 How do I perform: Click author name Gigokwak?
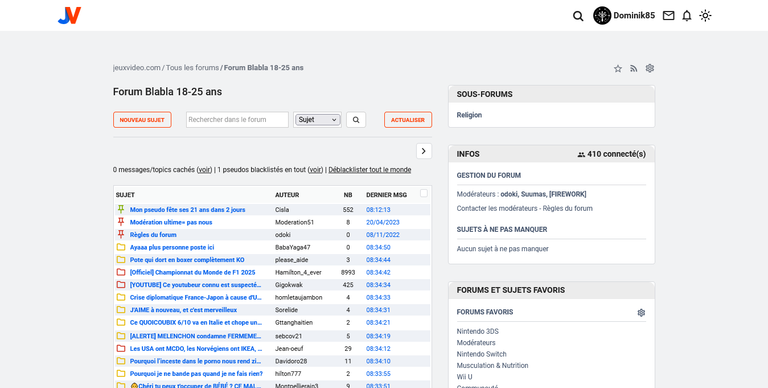[289, 285]
